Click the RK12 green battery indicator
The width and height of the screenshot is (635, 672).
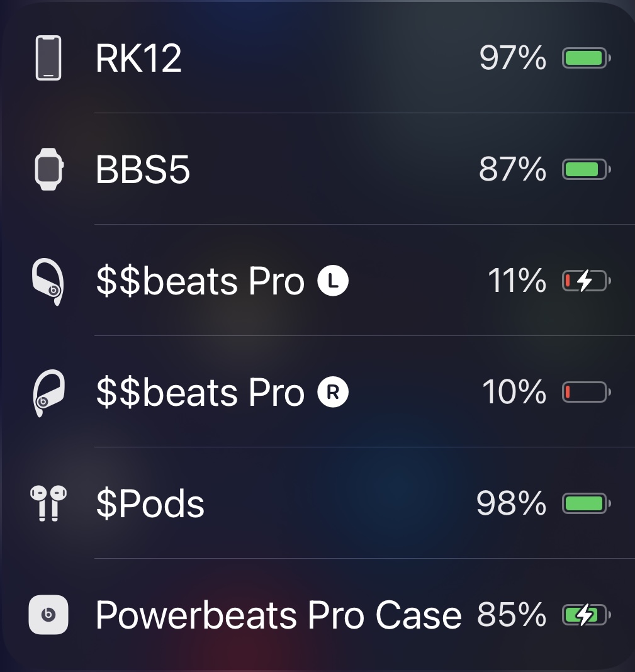(x=586, y=58)
